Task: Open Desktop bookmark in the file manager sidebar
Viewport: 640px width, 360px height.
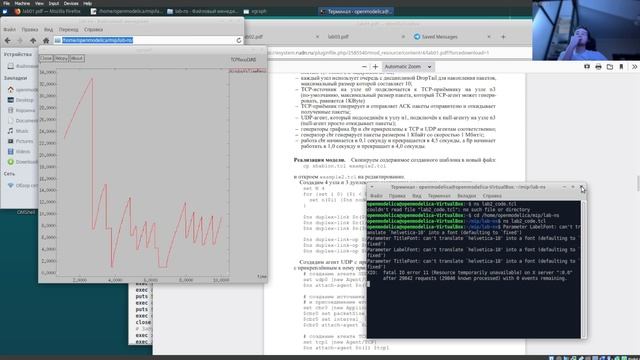Action: [x=20, y=100]
